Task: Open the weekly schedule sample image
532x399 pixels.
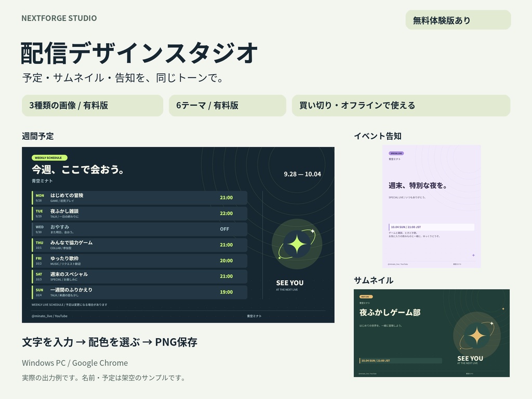Action: [178, 235]
